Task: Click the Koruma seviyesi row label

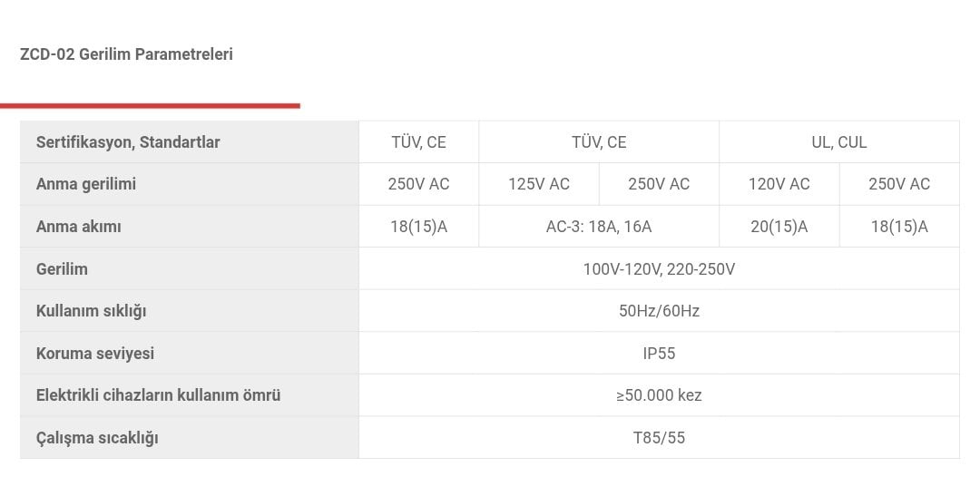Action: (x=95, y=354)
